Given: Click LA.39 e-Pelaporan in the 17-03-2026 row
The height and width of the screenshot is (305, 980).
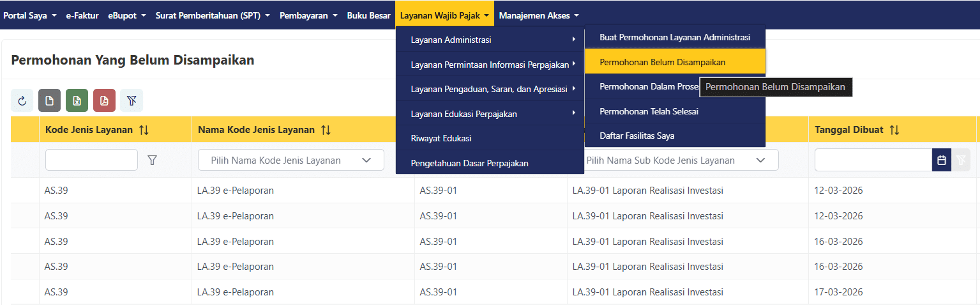Looking at the screenshot, I should pos(236,292).
